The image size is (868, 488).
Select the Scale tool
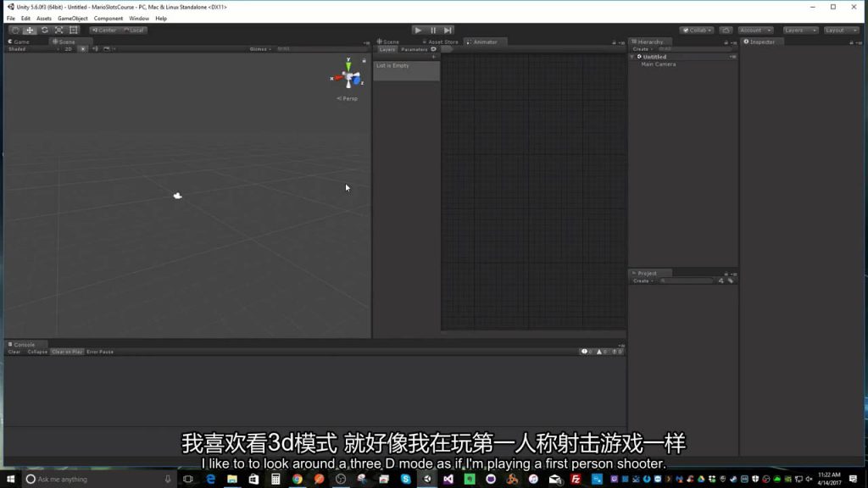pyautogui.click(x=58, y=30)
